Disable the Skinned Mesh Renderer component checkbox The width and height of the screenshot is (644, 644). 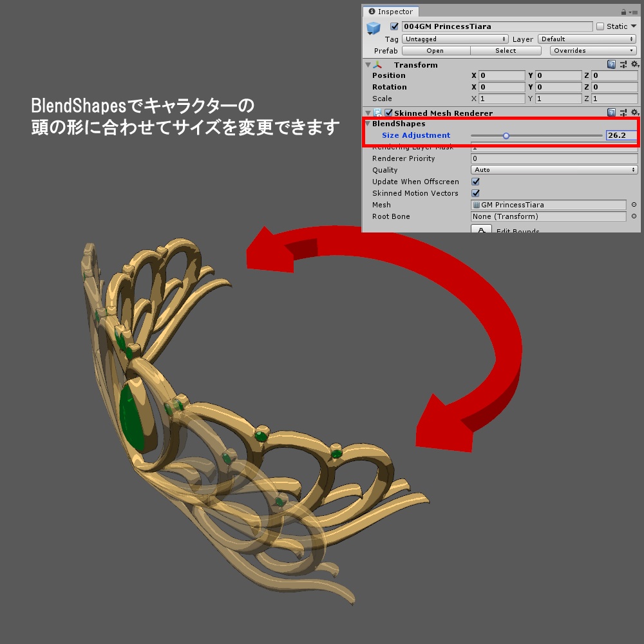point(388,113)
